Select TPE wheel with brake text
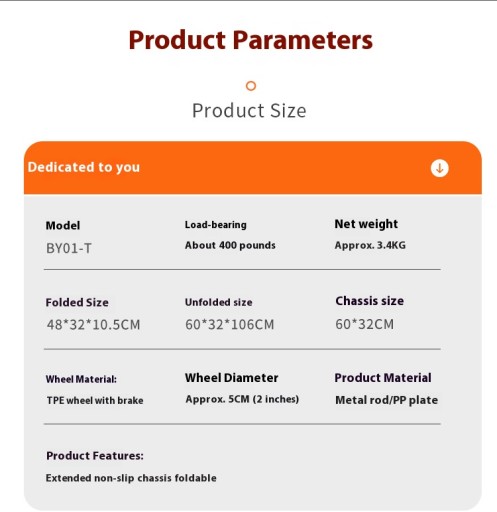 pyautogui.click(x=95, y=400)
